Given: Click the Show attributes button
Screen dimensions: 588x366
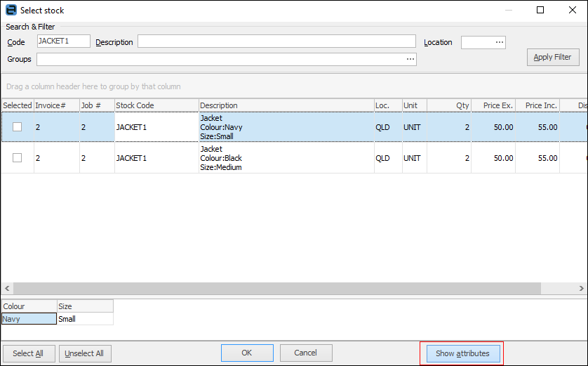Looking at the screenshot, I should (x=463, y=353).
